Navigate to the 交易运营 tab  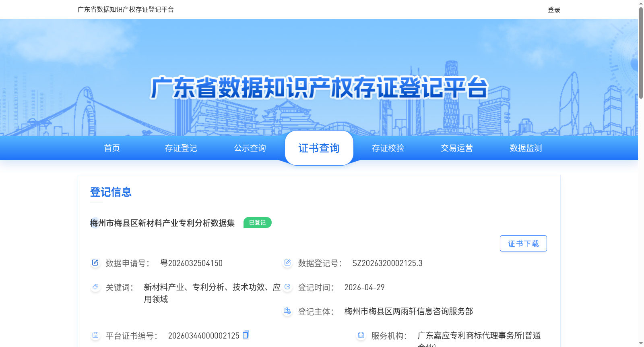[x=457, y=148]
